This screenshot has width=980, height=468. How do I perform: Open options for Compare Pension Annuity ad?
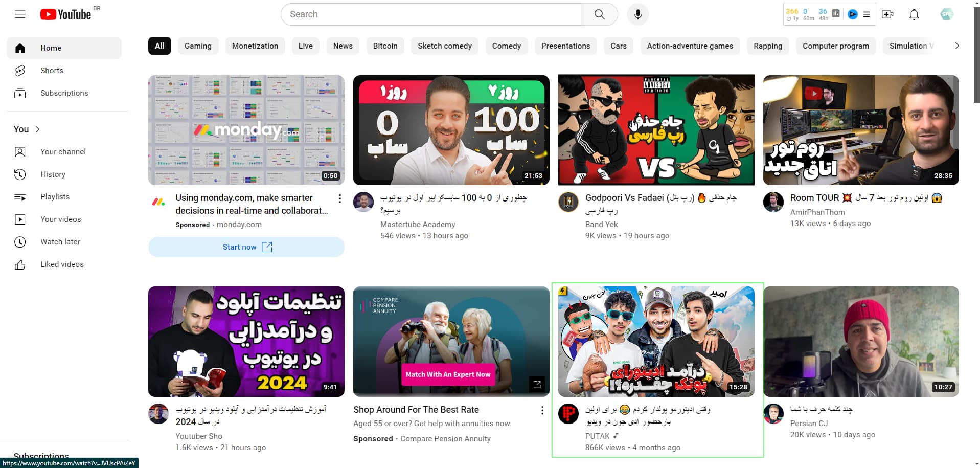[x=542, y=410]
